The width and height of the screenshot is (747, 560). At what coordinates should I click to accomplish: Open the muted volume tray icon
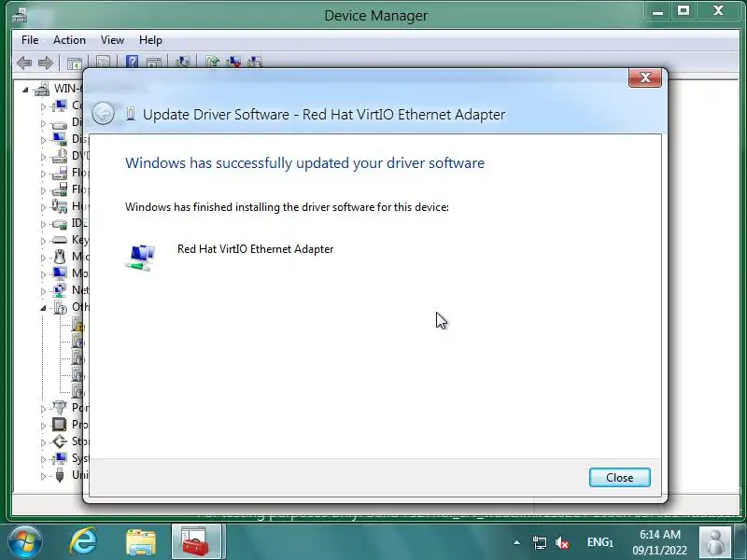(x=562, y=542)
